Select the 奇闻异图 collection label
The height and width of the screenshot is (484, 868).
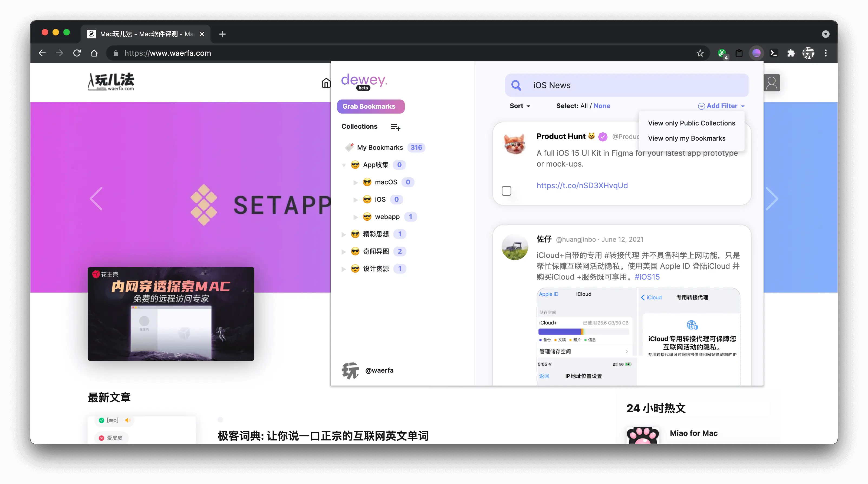point(376,252)
